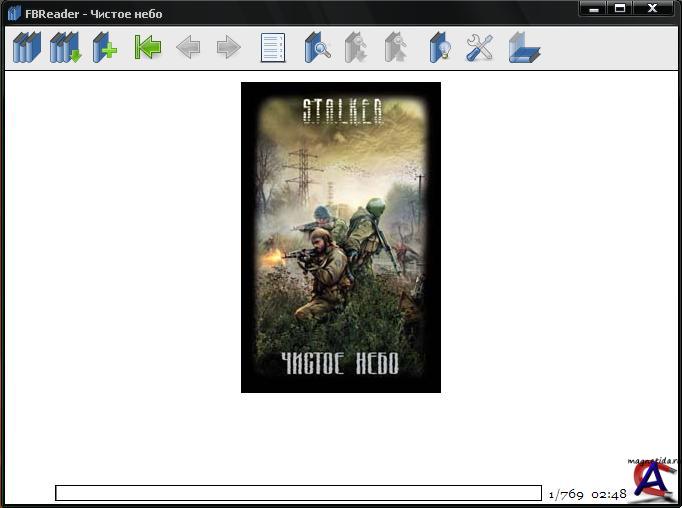Click the search text magnifier icon
Screen dimensions: 682x508
(x=317, y=47)
